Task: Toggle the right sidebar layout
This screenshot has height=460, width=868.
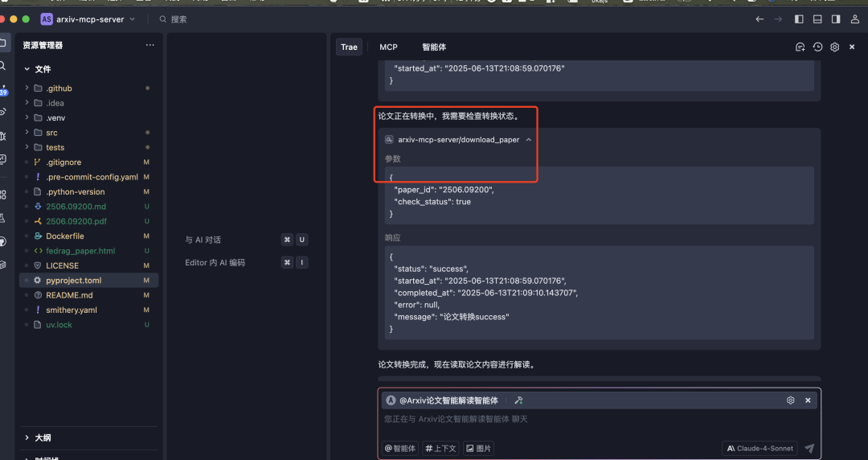Action: (836, 18)
